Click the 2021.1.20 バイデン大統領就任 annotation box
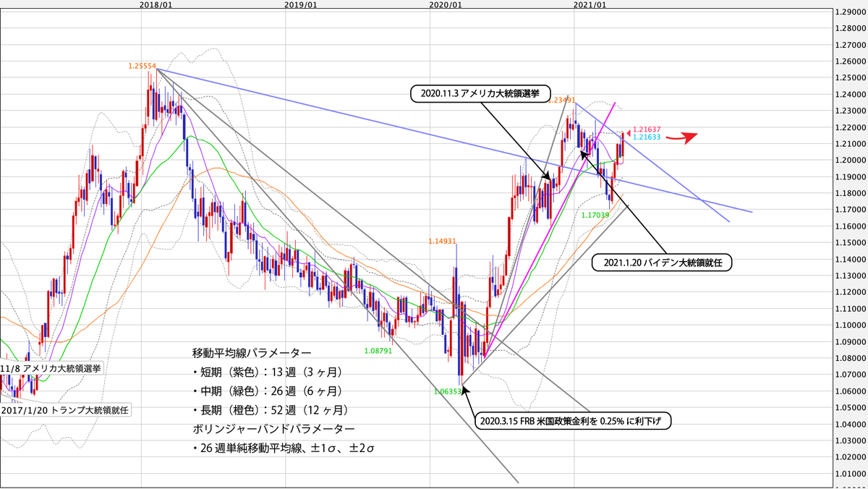Screen dimensions: 868x489 662,263
